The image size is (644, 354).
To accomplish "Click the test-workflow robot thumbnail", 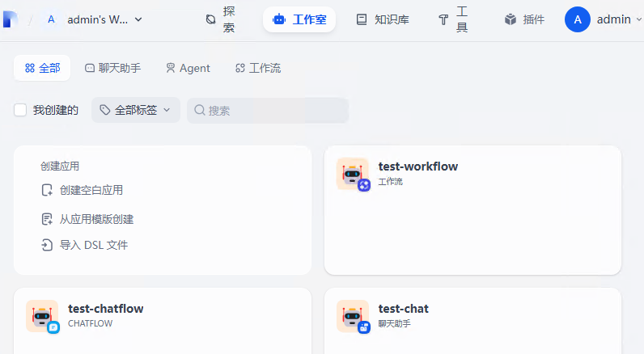I will [x=353, y=174].
